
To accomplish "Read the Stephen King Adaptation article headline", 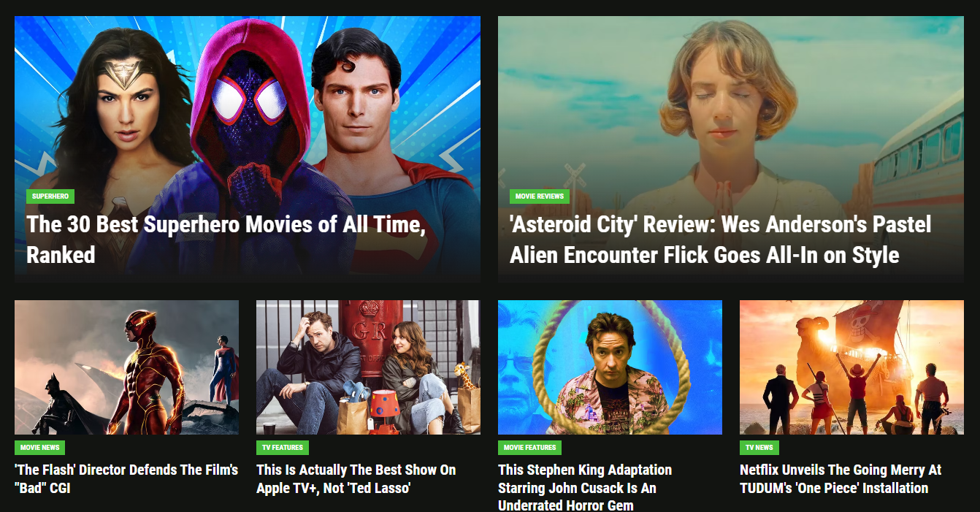I will 585,486.
